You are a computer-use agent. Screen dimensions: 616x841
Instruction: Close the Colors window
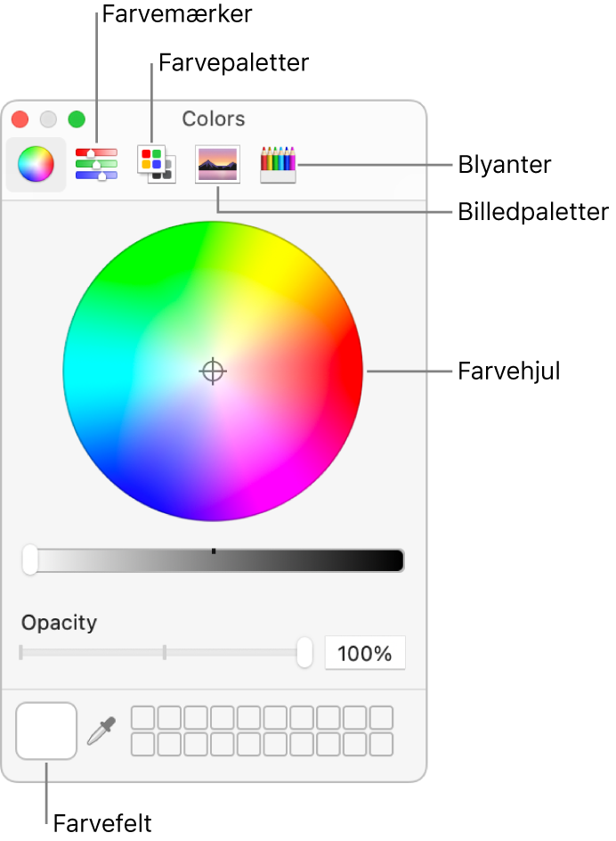pyautogui.click(x=20, y=119)
